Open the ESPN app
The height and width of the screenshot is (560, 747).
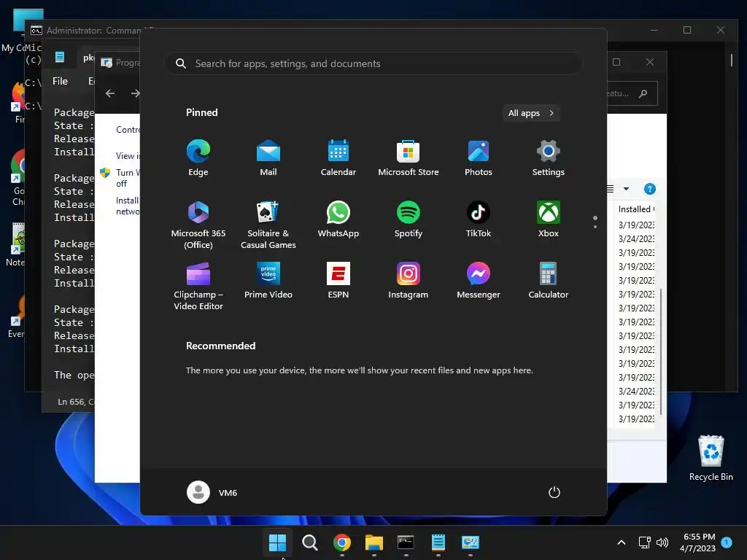[x=338, y=280]
